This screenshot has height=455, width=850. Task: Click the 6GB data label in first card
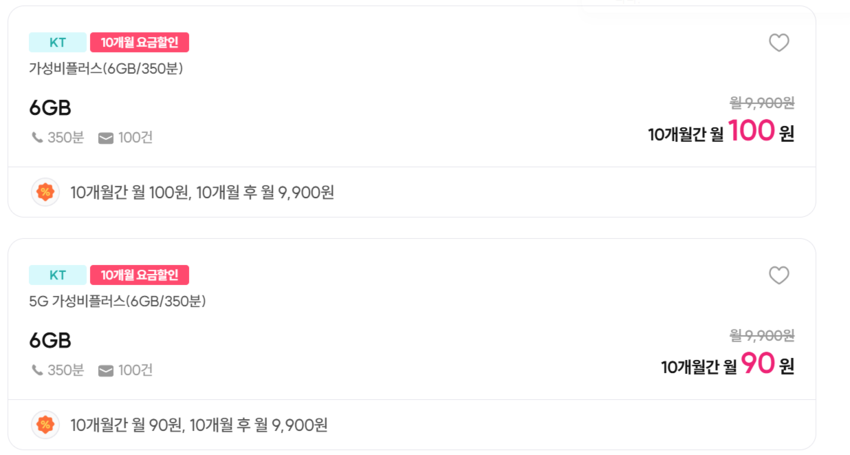pos(50,108)
